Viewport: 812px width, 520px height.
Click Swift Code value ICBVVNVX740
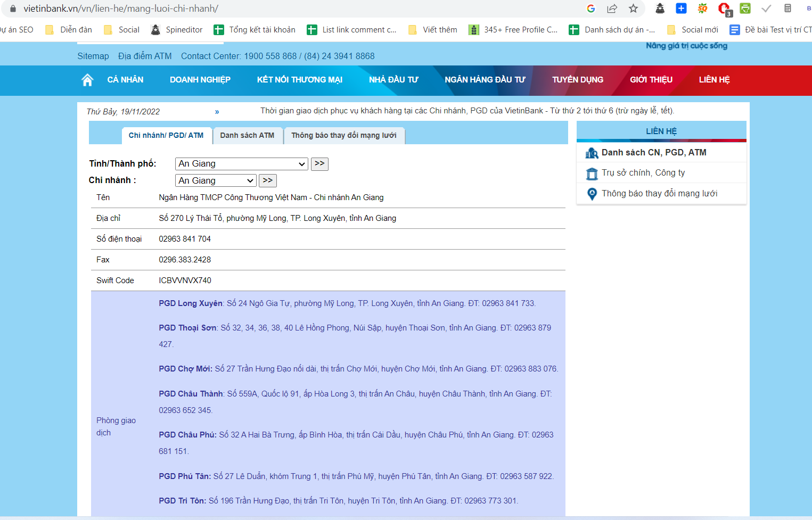185,280
